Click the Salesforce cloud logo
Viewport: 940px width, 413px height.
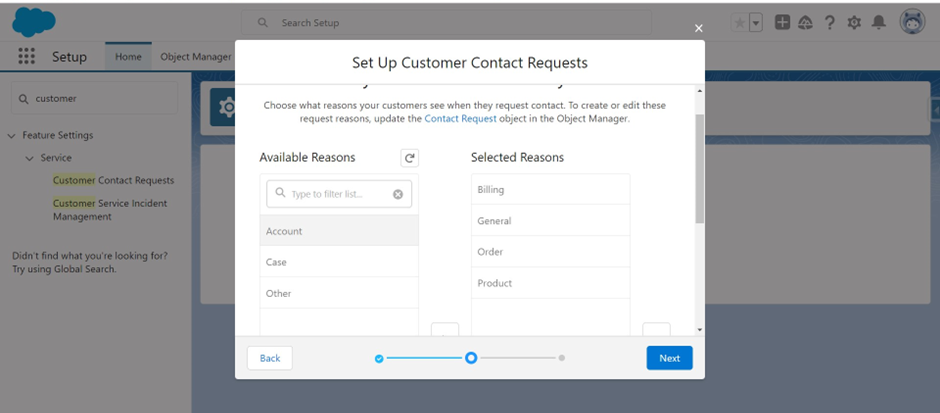tap(34, 22)
